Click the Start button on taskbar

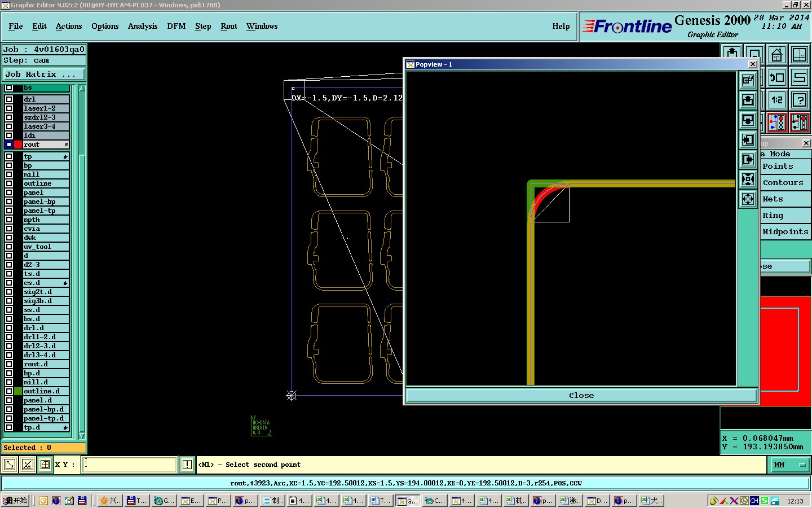15,501
